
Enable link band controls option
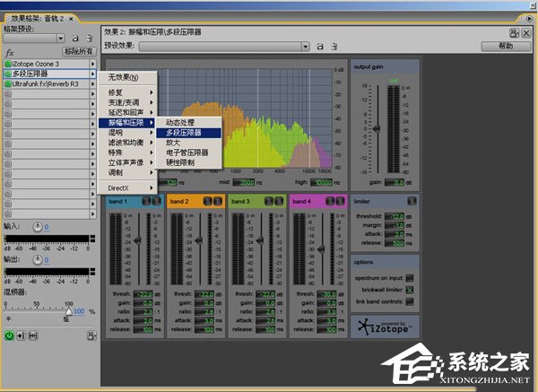click(x=410, y=301)
